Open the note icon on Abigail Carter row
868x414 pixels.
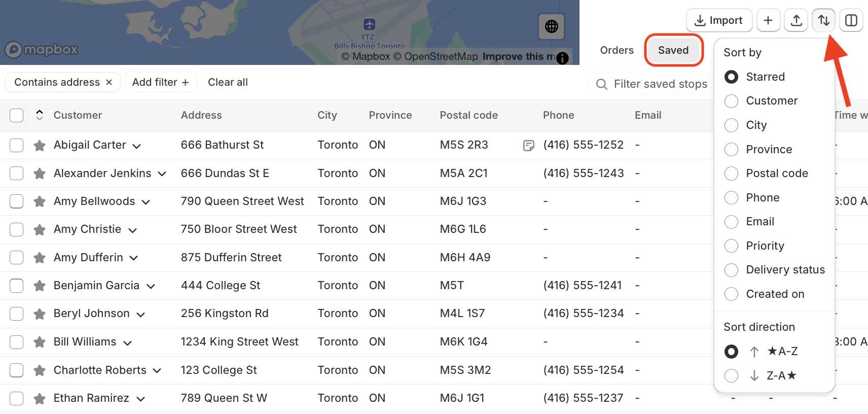coord(528,146)
